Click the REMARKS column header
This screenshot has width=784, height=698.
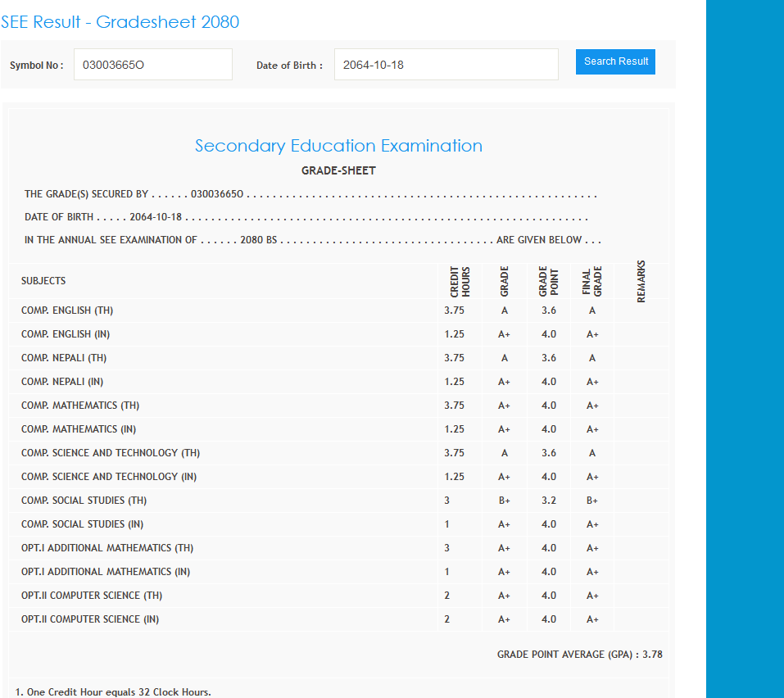641,281
